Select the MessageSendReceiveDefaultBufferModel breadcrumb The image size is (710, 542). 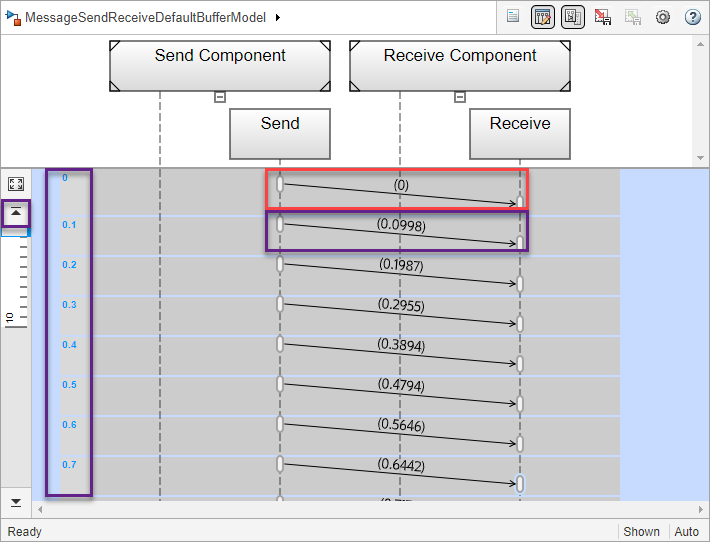tap(145, 17)
